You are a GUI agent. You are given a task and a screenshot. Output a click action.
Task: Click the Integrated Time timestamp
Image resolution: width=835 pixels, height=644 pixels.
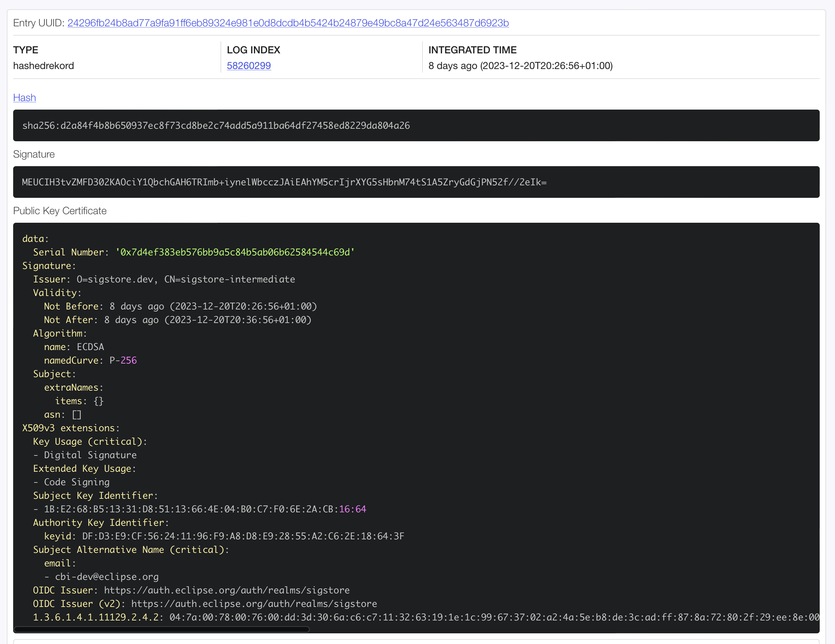click(x=520, y=66)
